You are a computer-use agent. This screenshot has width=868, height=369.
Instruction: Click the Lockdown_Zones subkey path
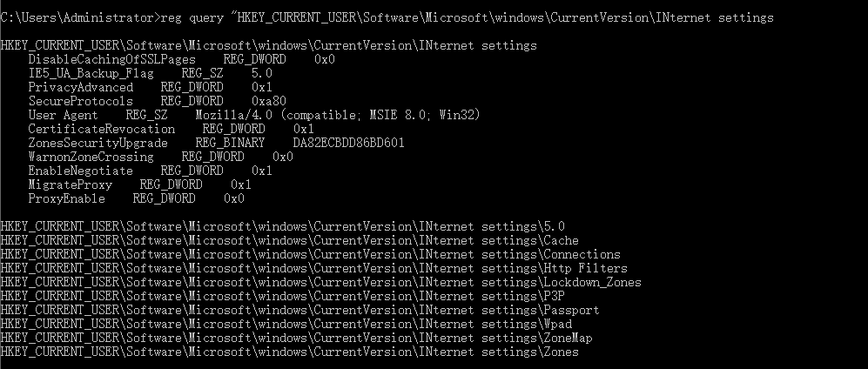tap(320, 282)
